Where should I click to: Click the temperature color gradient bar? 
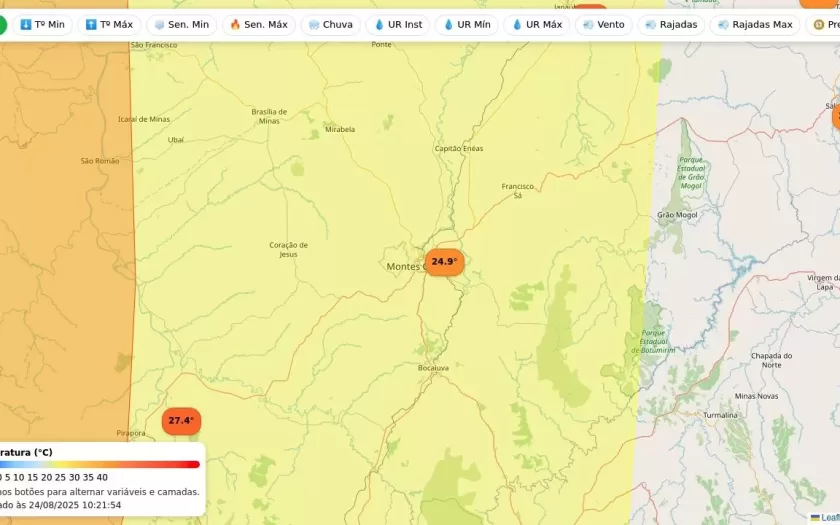[x=100, y=464]
